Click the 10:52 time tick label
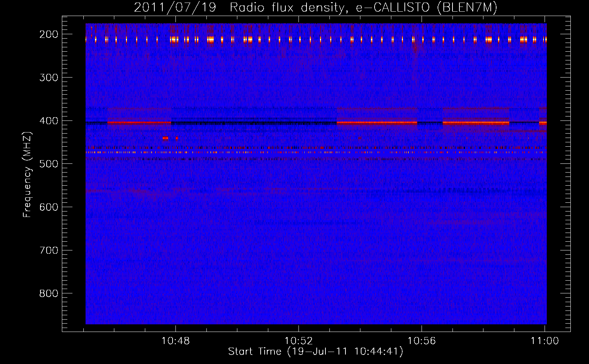 299,341
